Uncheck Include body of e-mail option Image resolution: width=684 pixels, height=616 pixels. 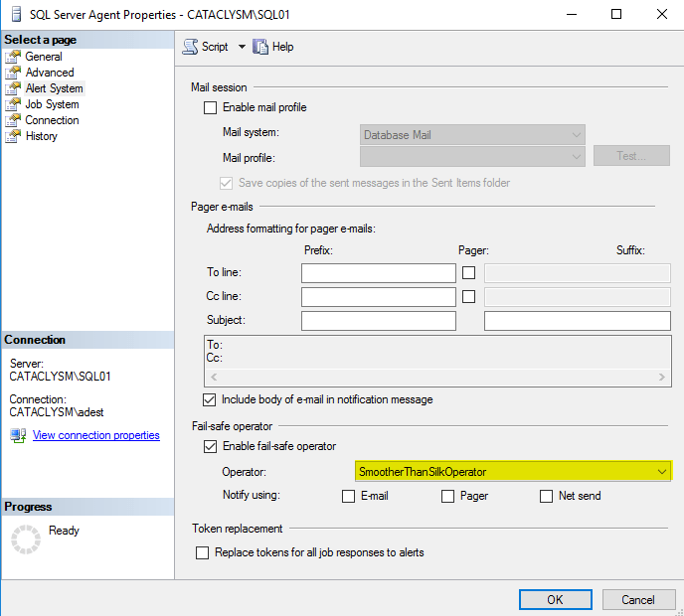point(210,399)
